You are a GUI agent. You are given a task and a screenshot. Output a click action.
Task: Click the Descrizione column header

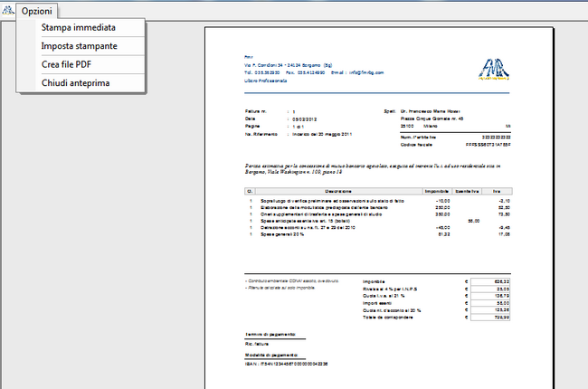338,191
